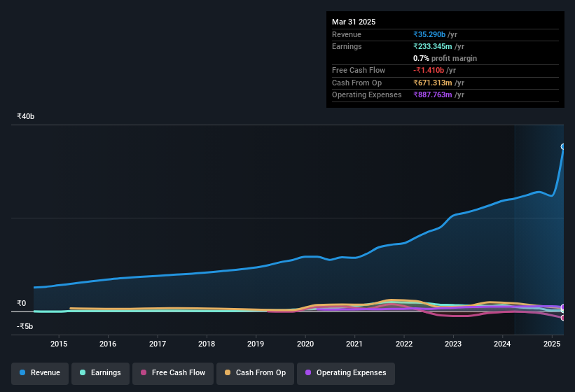This screenshot has width=575, height=392.
Task: Click the 2025 x-axis label
Action: 552,344
